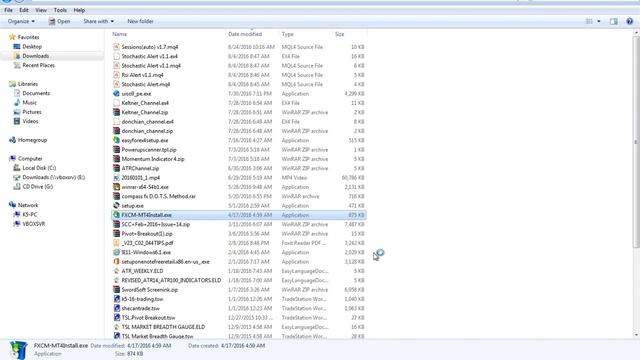Click the setuponenotefreeretail installer icon
640x360 pixels.
(116, 262)
